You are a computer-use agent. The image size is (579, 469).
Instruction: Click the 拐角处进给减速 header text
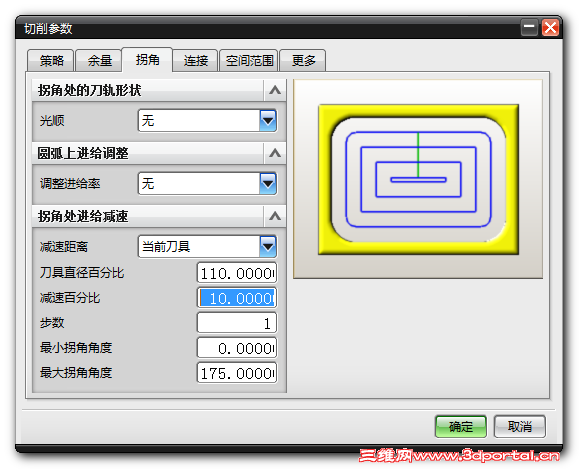coord(83,216)
